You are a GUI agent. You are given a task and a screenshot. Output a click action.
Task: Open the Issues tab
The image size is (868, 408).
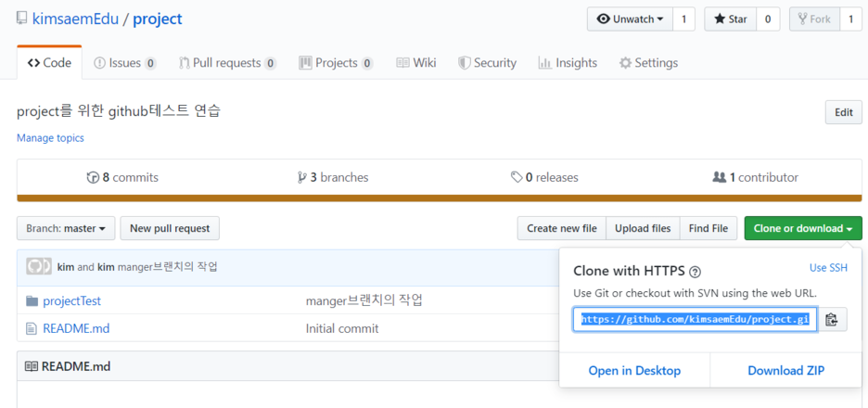click(124, 63)
